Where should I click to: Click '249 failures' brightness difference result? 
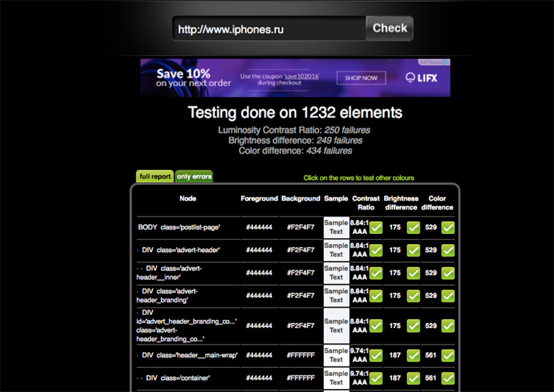[x=340, y=141]
